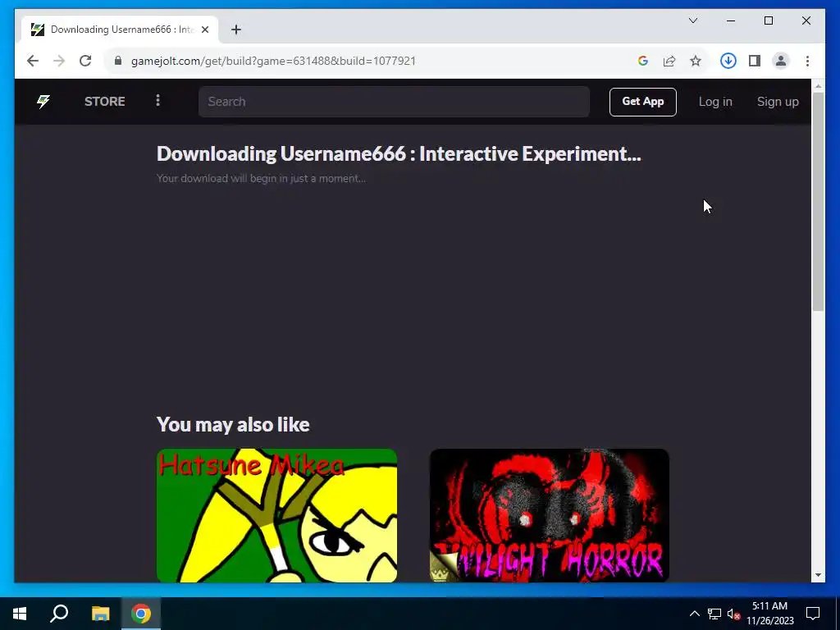Open the Twilight Horror game thumbnail
Image resolution: width=840 pixels, height=630 pixels.
[x=549, y=515]
